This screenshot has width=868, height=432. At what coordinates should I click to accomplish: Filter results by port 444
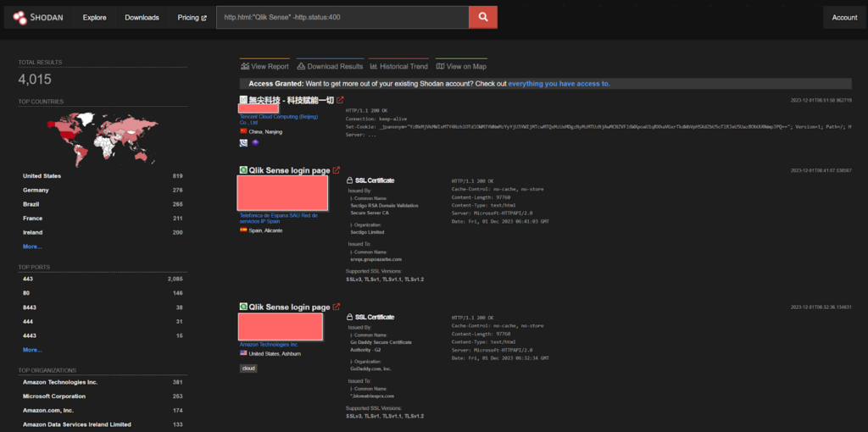coord(103,321)
